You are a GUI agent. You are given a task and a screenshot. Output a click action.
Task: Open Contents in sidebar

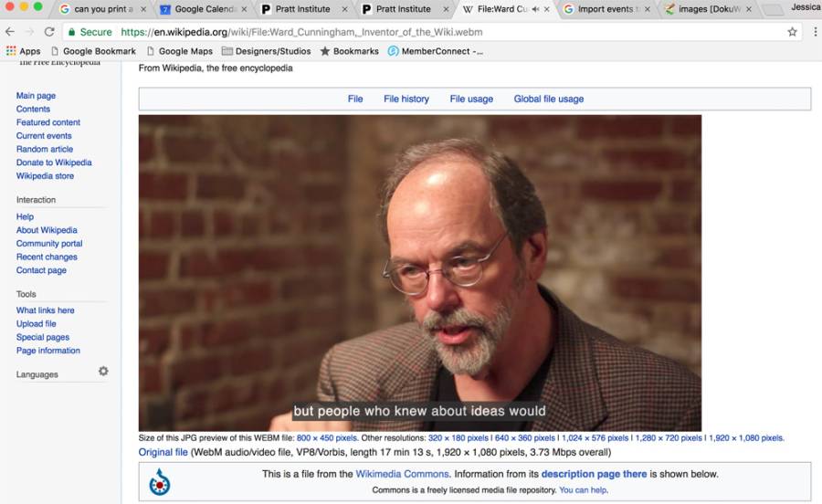33,109
